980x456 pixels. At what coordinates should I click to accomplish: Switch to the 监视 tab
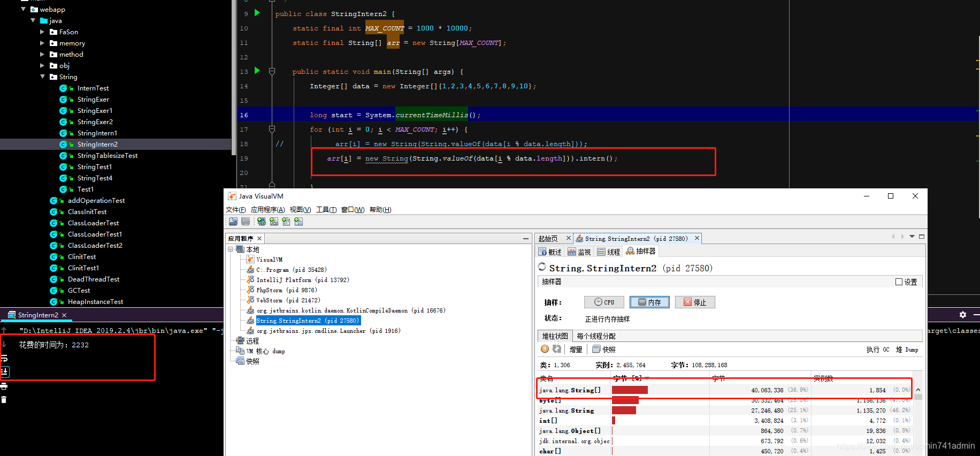[579, 252]
